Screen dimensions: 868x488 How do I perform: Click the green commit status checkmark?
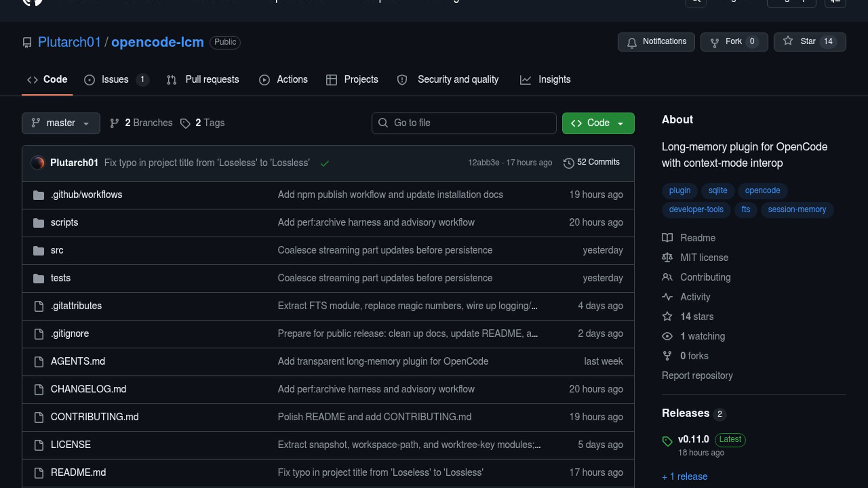(325, 164)
